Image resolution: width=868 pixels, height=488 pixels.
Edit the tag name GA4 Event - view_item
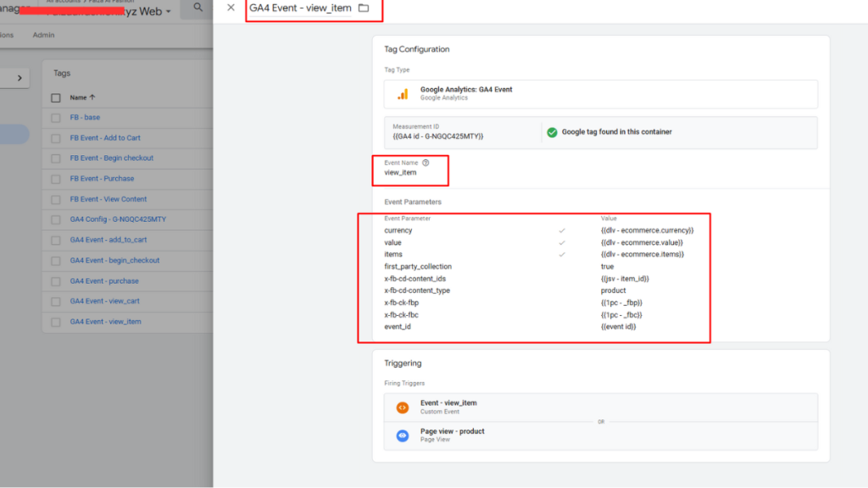(300, 8)
